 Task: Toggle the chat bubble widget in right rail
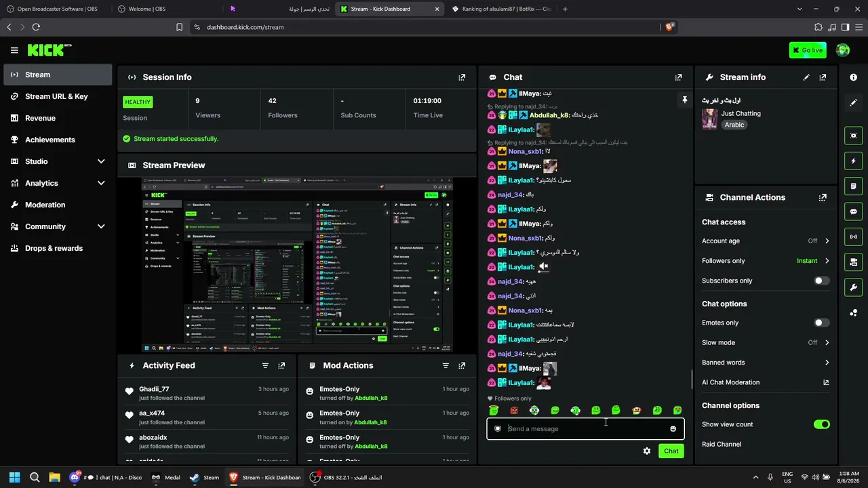853,211
